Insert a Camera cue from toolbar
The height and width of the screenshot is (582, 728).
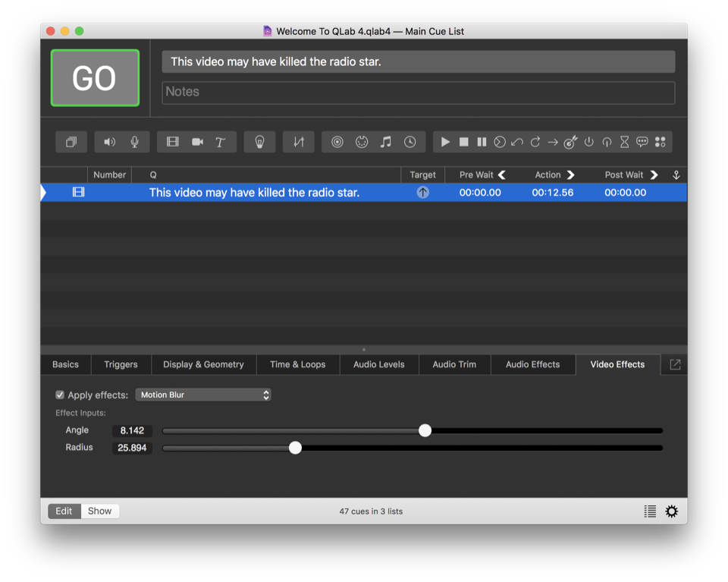[197, 142]
